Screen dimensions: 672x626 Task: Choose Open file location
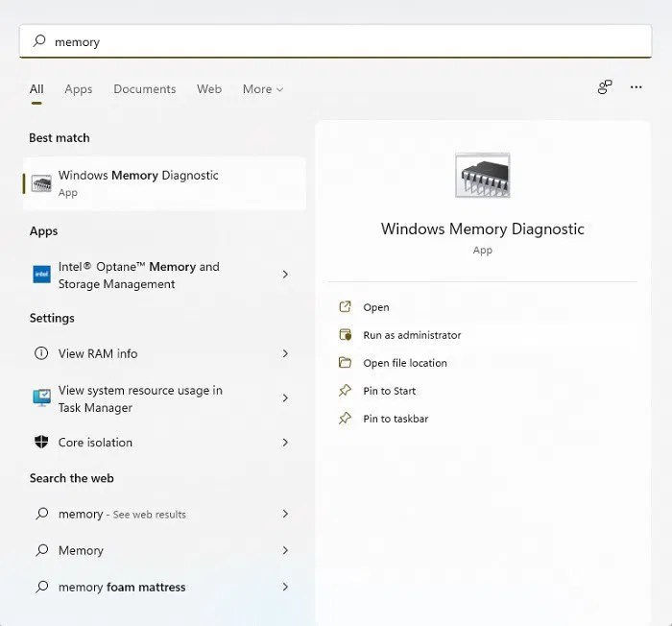click(405, 363)
